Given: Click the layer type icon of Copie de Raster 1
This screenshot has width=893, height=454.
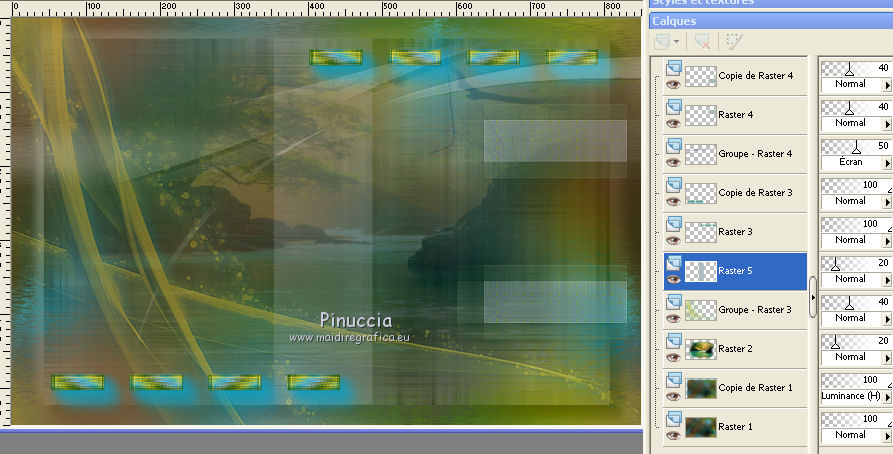Looking at the screenshot, I should pyautogui.click(x=674, y=380).
